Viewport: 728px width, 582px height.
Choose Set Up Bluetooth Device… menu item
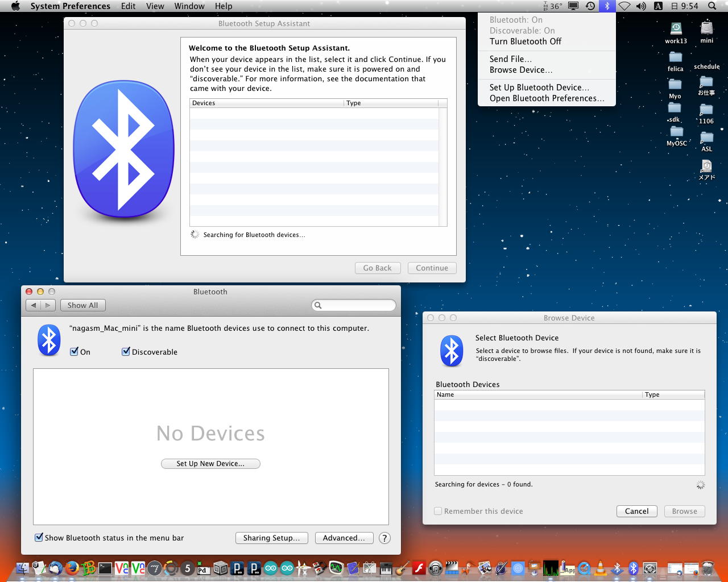pyautogui.click(x=547, y=88)
